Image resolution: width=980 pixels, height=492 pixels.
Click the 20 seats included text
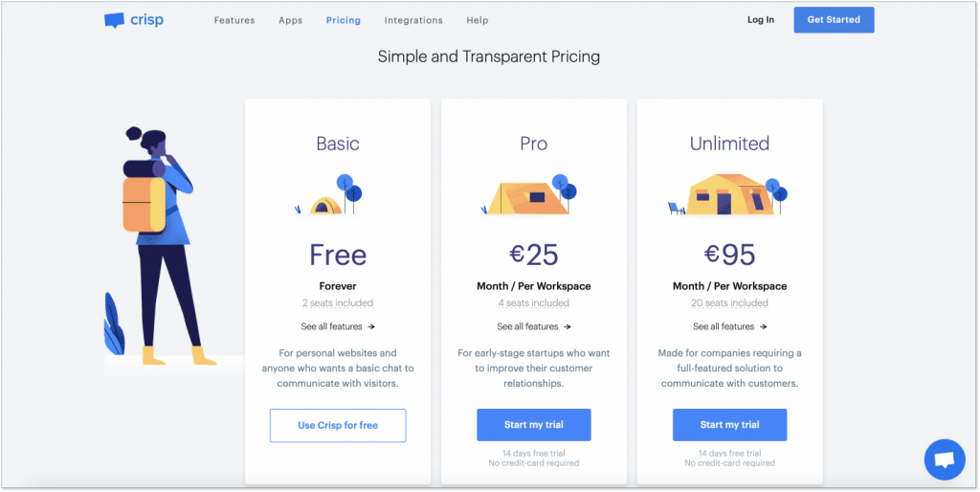click(x=729, y=303)
